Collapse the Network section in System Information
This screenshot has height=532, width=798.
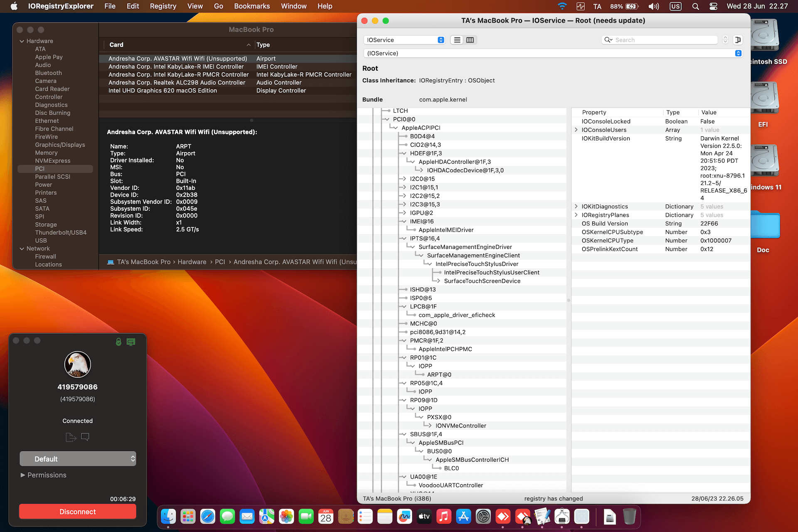(x=22, y=249)
